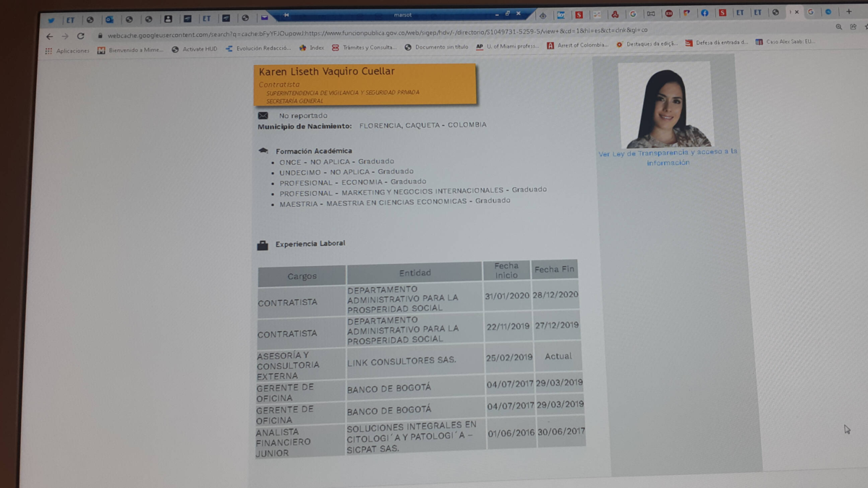Open the Outlook browser tab
Viewport: 868px width, 488px height.
point(109,20)
